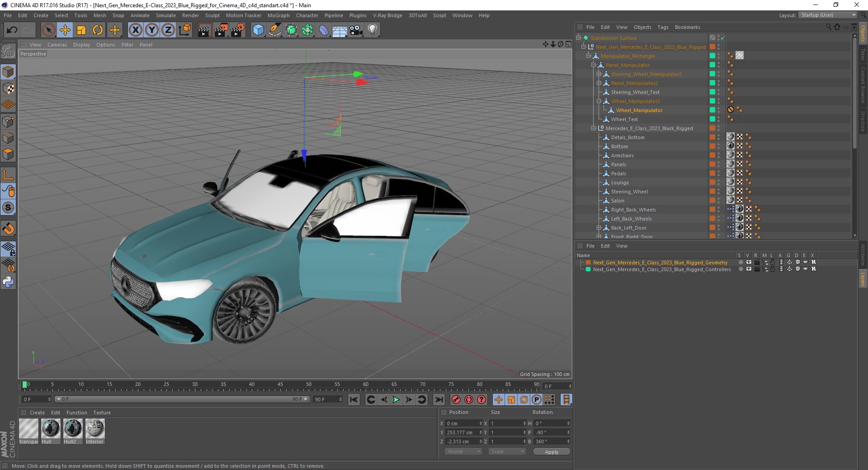Click the Python script icon
The height and width of the screenshot is (470, 868).
click(8, 282)
